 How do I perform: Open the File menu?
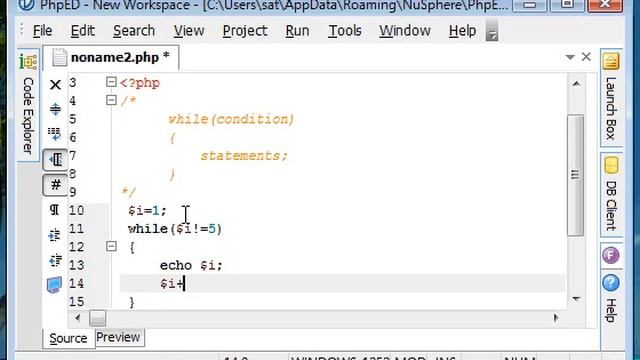tap(42, 31)
